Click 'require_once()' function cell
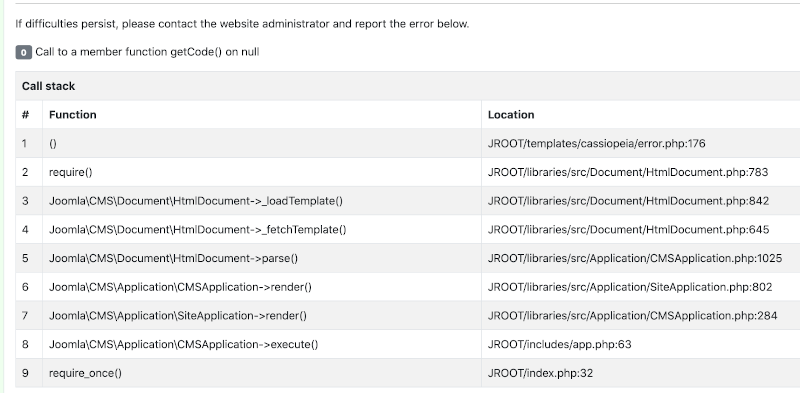This screenshot has width=800, height=393. 85,373
